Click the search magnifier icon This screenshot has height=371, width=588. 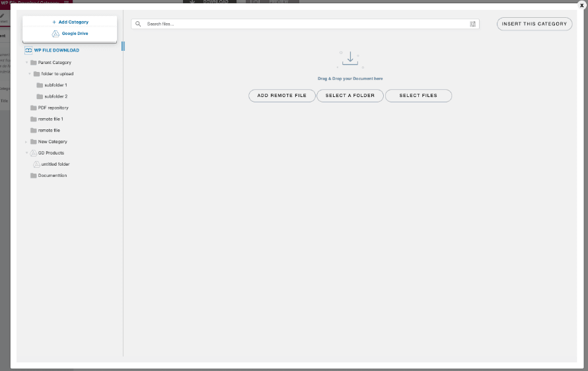(138, 24)
